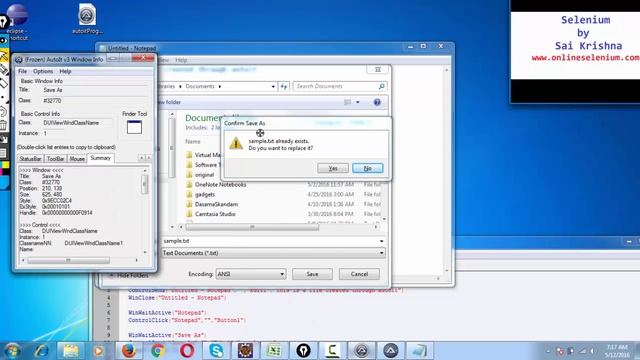Click file list horizontal scrollbar
This screenshot has width=640, height=360.
[252, 227]
